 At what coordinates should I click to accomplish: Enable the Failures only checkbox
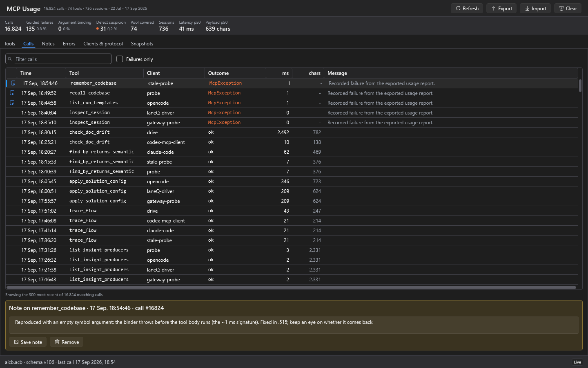(x=120, y=59)
